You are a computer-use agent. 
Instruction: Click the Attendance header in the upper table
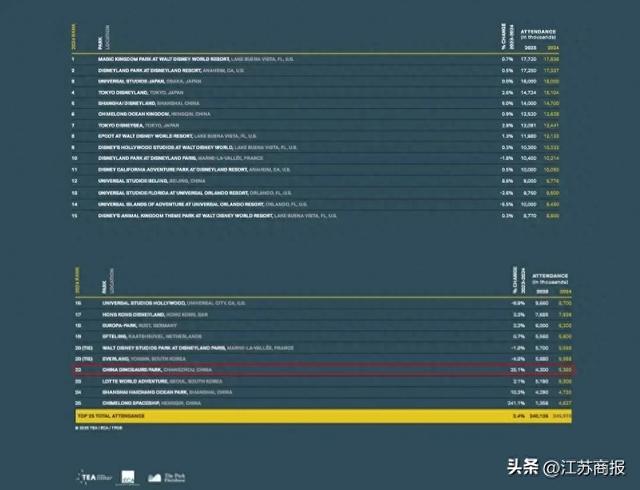point(538,34)
